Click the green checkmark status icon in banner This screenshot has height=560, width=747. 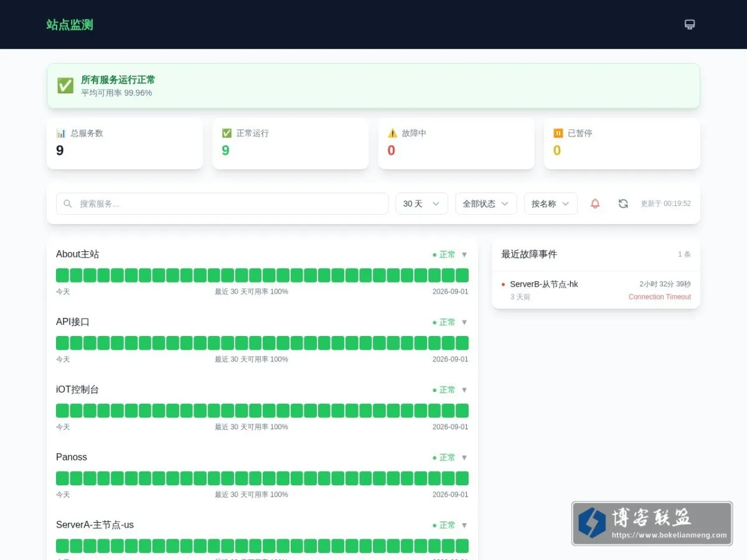pos(65,86)
